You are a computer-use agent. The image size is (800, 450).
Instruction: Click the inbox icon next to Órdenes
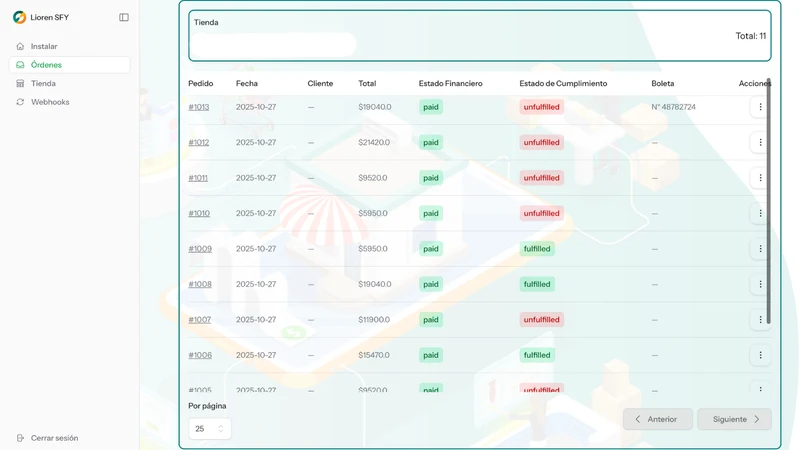pos(20,65)
